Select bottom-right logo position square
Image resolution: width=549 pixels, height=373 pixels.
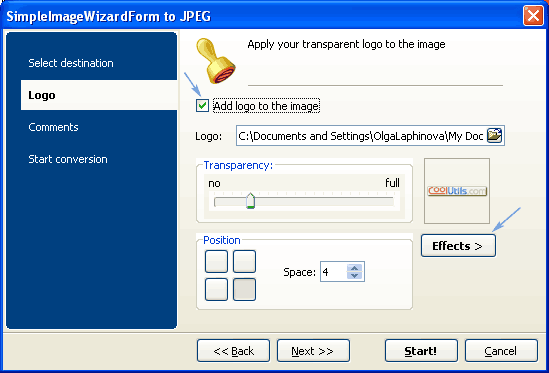click(244, 289)
